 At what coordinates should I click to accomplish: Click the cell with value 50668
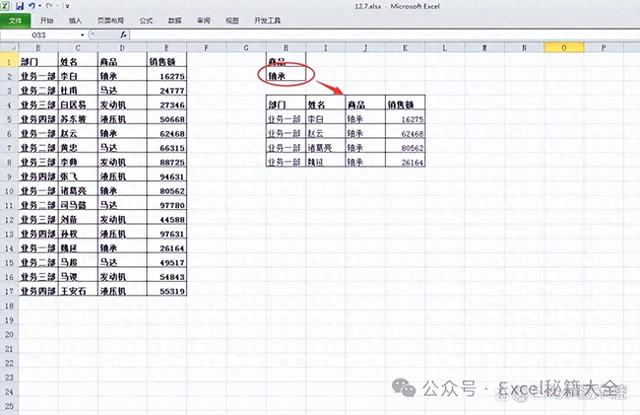[167, 119]
